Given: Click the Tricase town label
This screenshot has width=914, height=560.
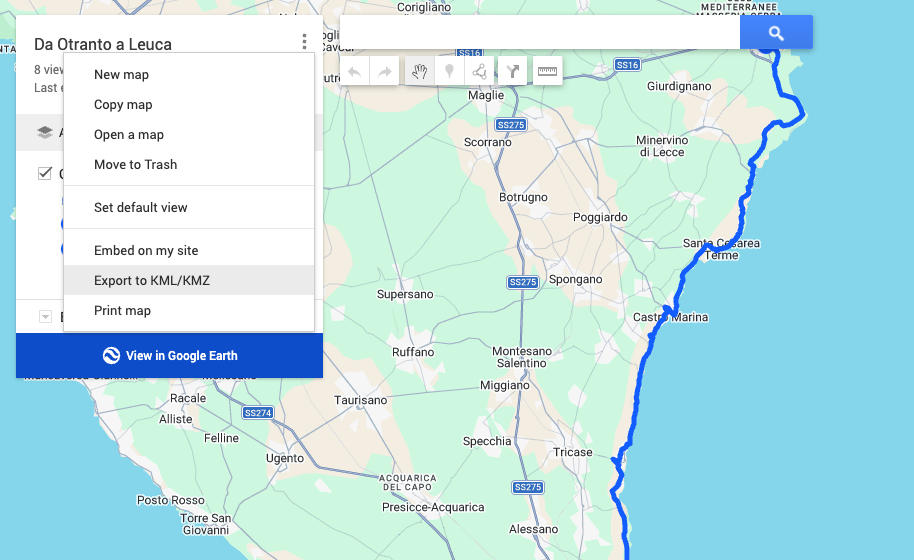Looking at the screenshot, I should (x=572, y=452).
